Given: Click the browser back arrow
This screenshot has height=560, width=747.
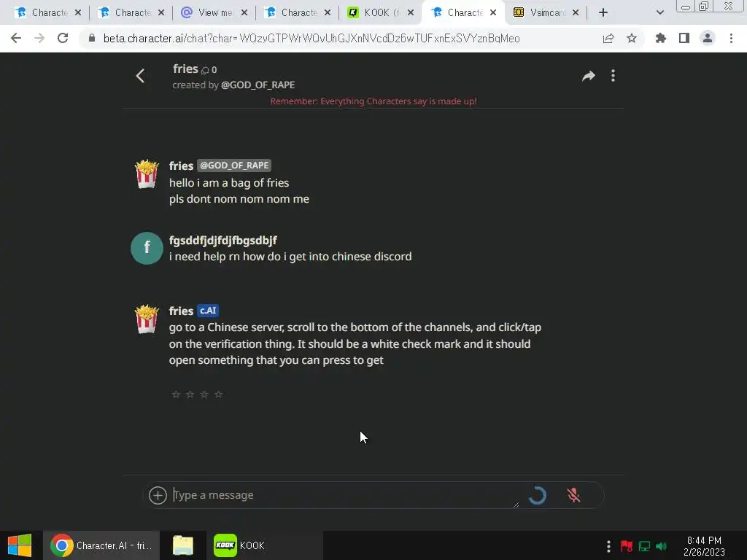Looking at the screenshot, I should [16, 38].
